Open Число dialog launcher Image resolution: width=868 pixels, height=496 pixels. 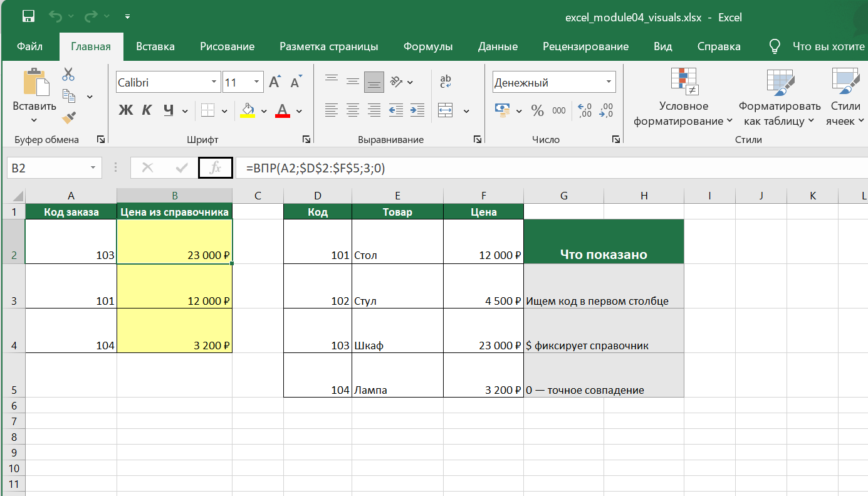[x=616, y=139]
